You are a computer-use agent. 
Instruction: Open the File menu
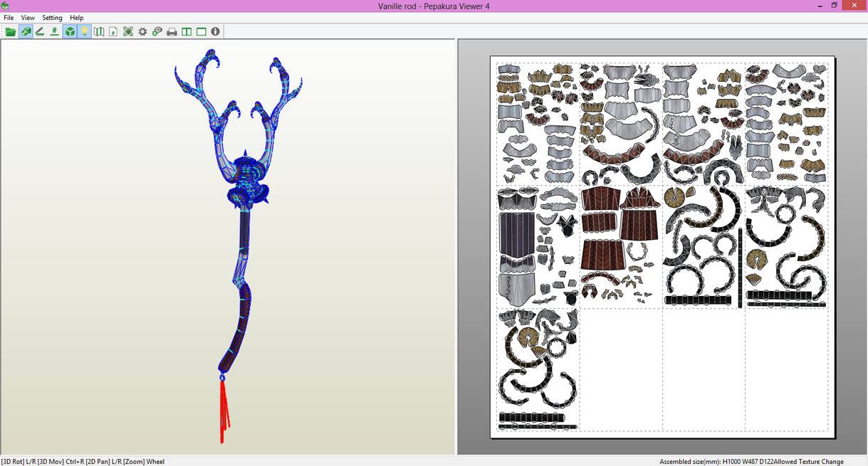pos(9,17)
